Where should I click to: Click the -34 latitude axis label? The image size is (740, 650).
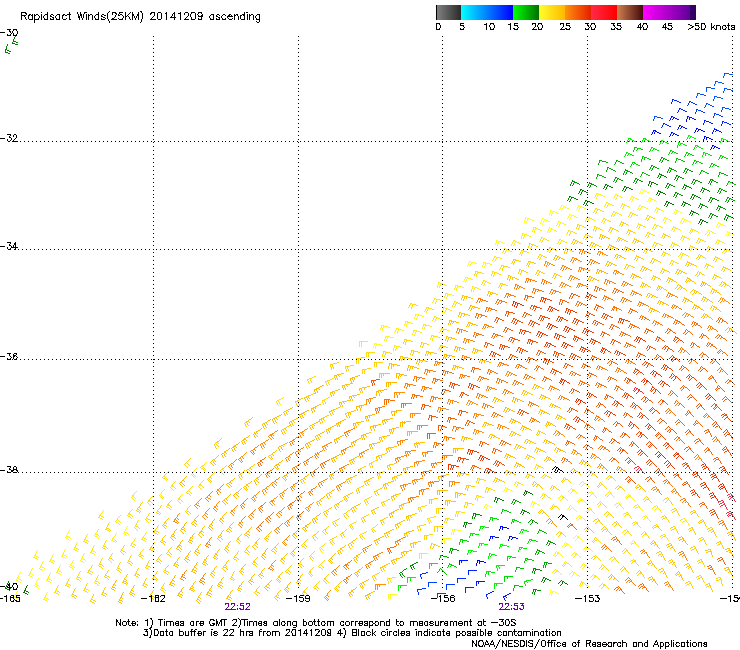9,246
